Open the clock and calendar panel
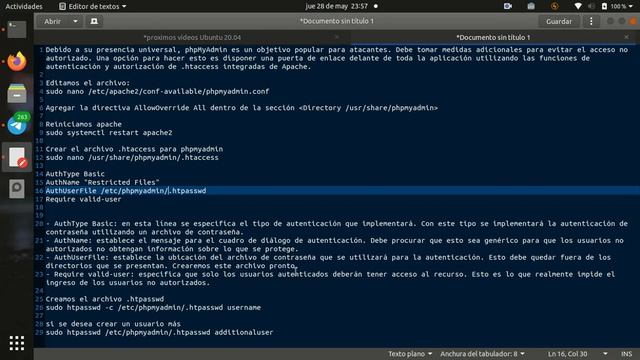The height and width of the screenshot is (360, 640). tap(337, 6)
